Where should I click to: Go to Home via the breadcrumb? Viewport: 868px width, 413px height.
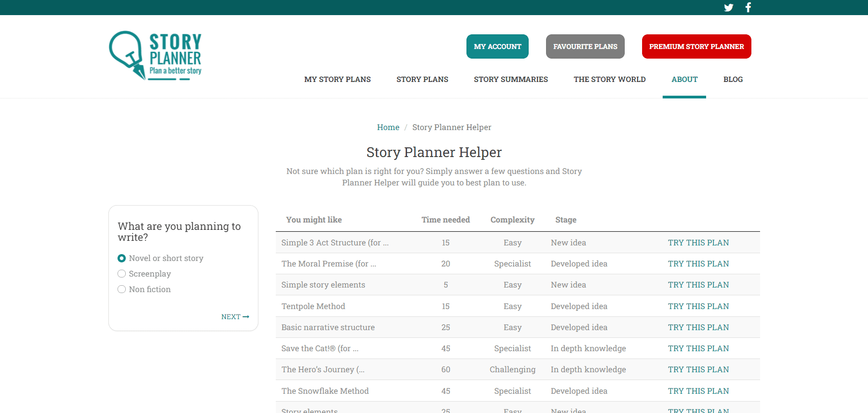388,127
